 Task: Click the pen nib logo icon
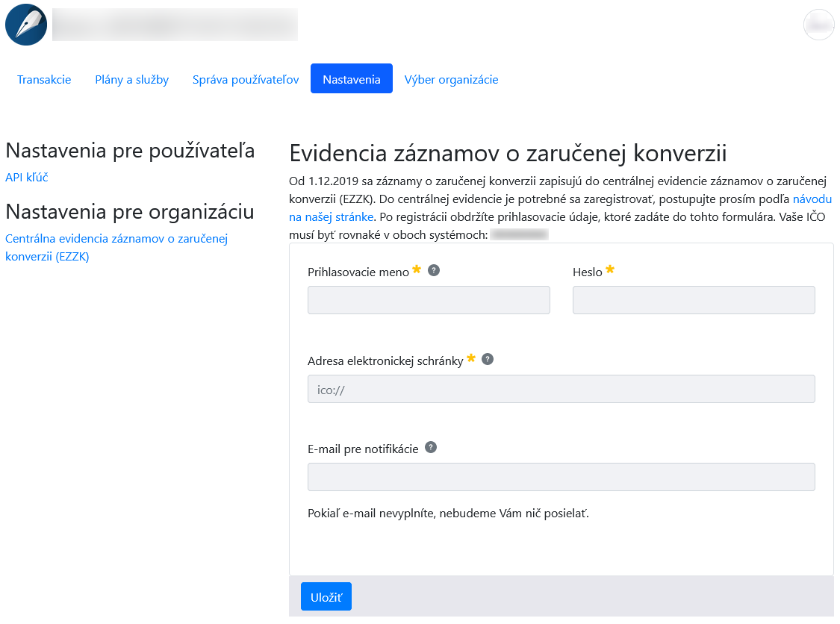26,25
